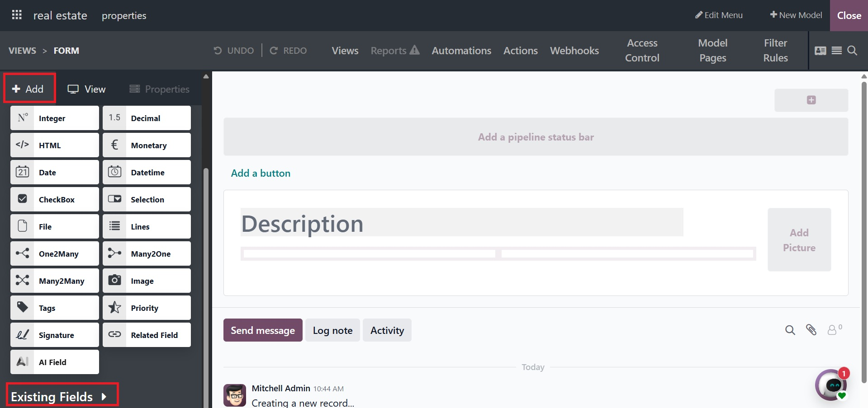Click the paperclip attachments icon
Screen dimensions: 868x408
[811, 330]
